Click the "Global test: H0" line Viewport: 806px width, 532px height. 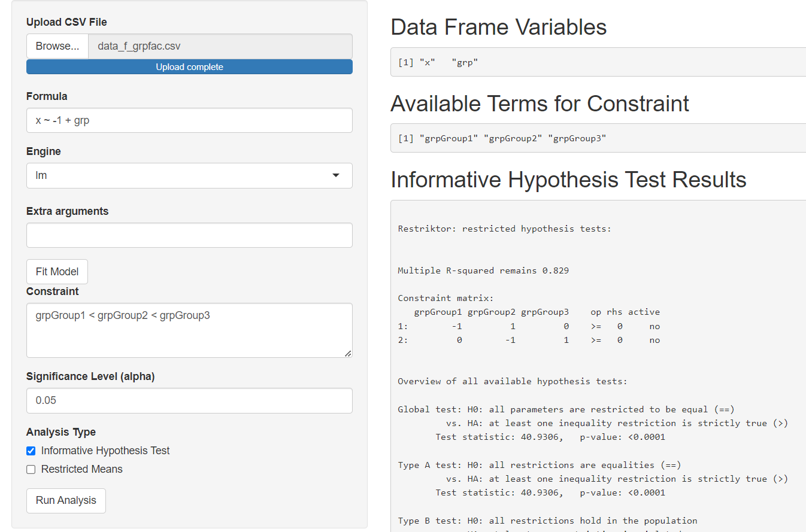tap(566, 409)
